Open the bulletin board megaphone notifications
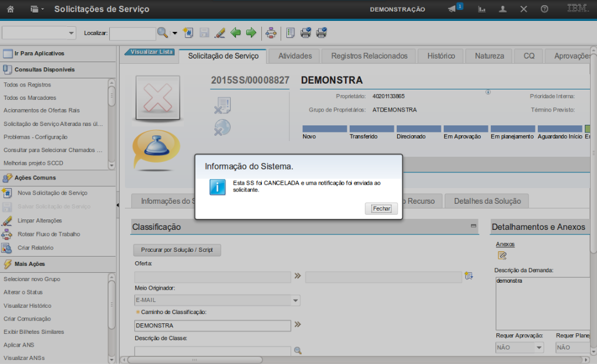The height and width of the screenshot is (364, 597). 452,9
